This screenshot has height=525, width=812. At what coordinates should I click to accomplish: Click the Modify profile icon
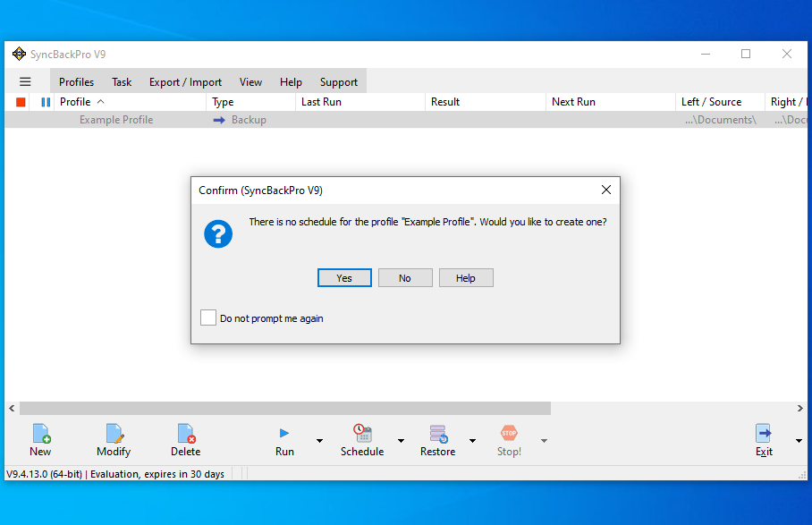click(x=114, y=434)
